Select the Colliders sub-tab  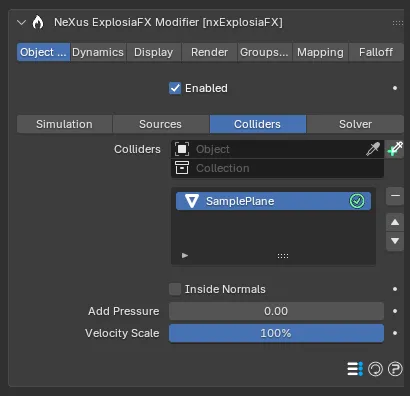(258, 124)
